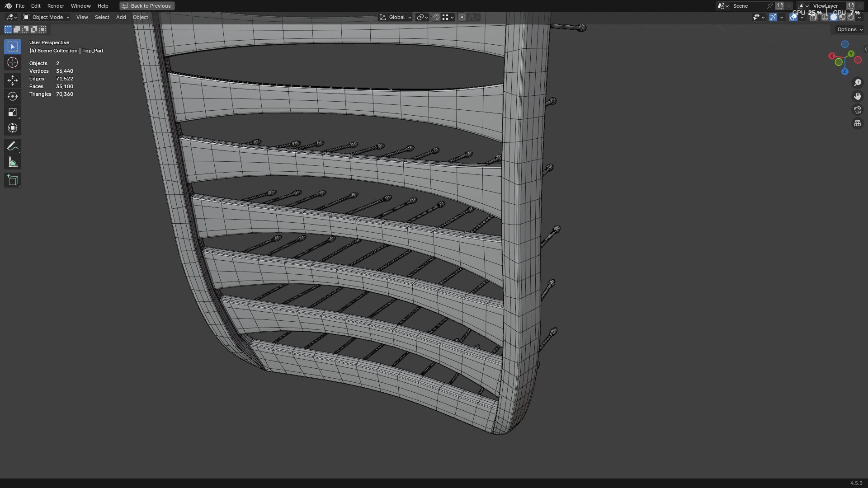
Task: Click the red X axis gizmo dot
Action: [x=831, y=56]
